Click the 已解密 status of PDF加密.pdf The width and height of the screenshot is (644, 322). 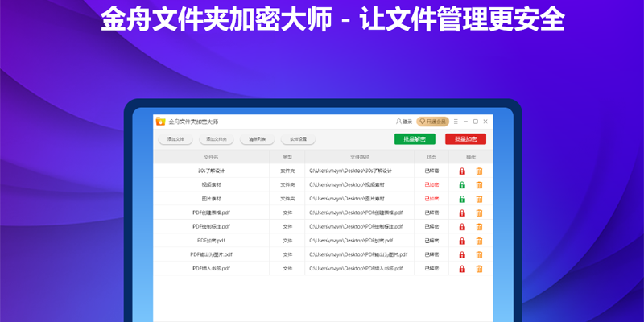(431, 241)
